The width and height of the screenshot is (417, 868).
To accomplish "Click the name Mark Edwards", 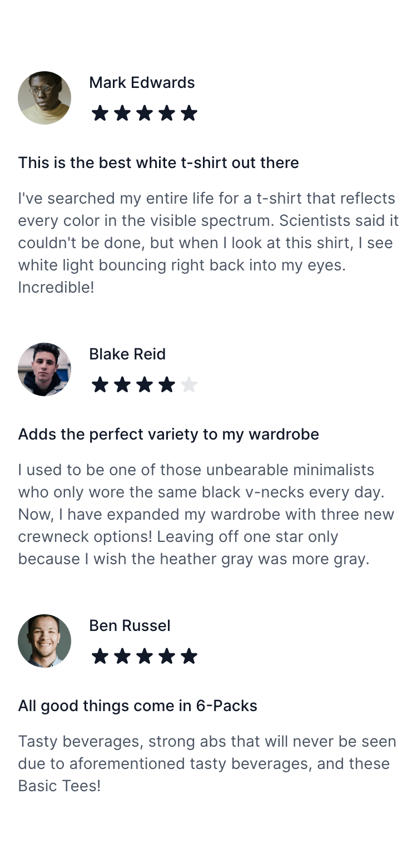I will click(x=142, y=82).
